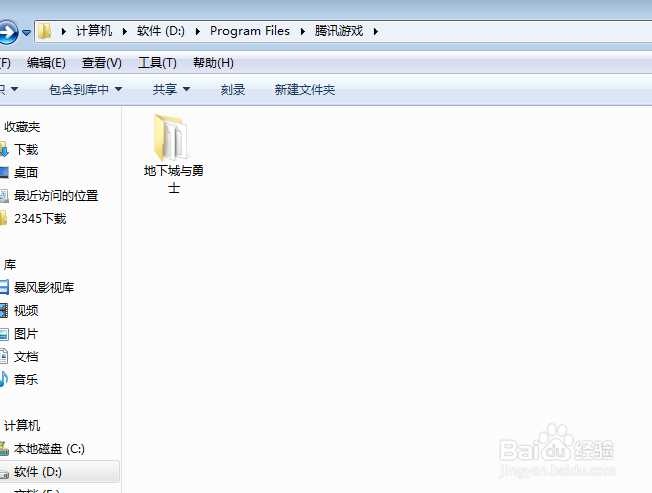Select 计算机 in the address breadcrumb

pyautogui.click(x=94, y=31)
